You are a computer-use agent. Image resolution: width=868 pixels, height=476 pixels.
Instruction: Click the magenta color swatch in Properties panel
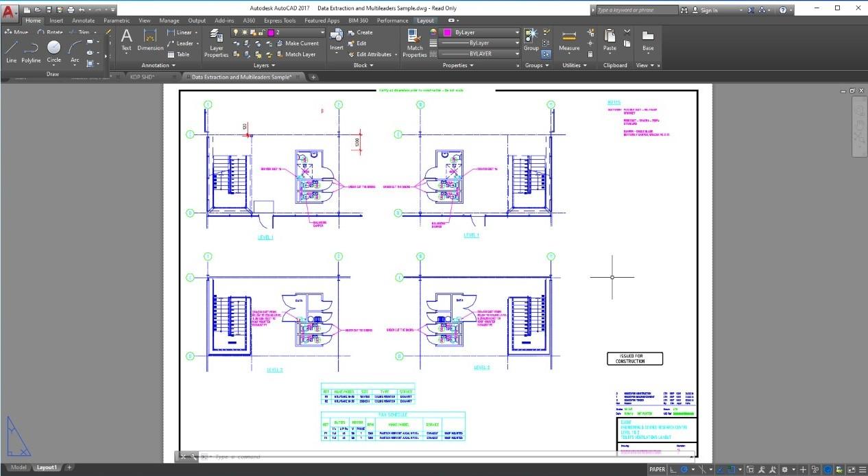[x=446, y=32]
